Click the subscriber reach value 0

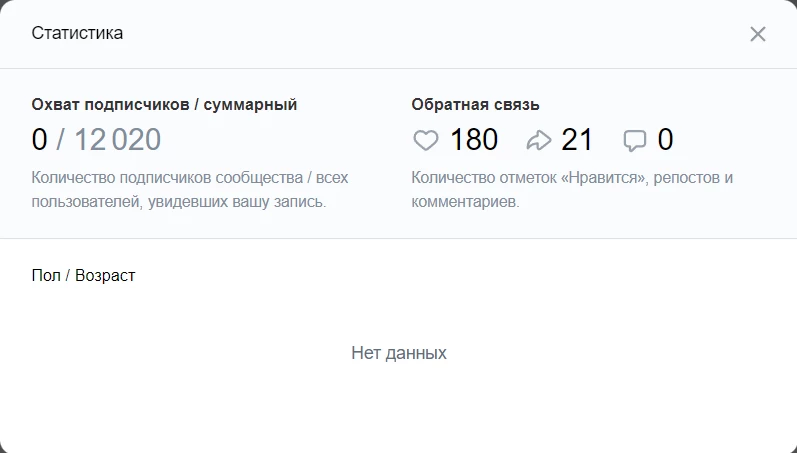[x=39, y=140]
